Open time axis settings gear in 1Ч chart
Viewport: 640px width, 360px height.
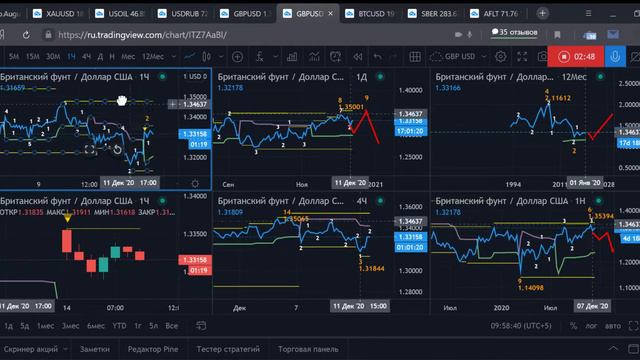click(x=195, y=184)
